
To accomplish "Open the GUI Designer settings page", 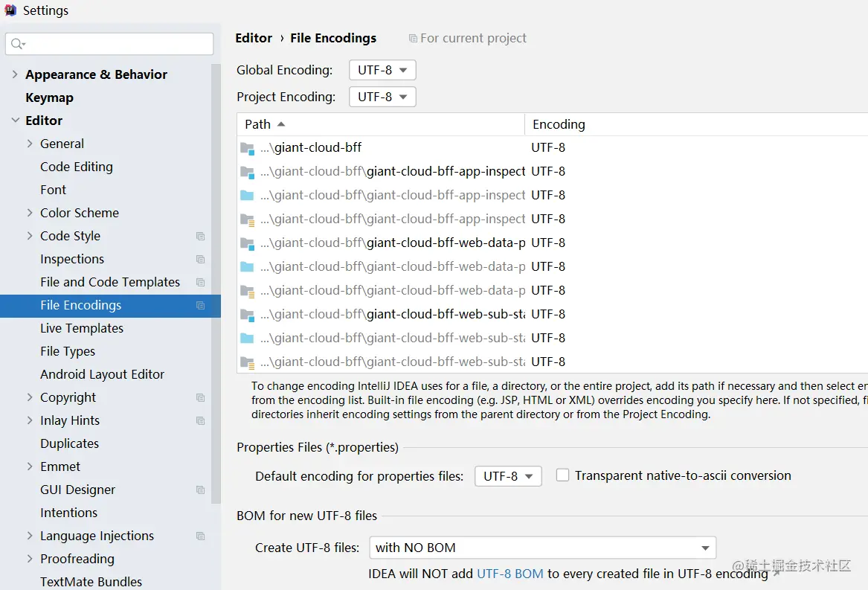I will [x=77, y=490].
